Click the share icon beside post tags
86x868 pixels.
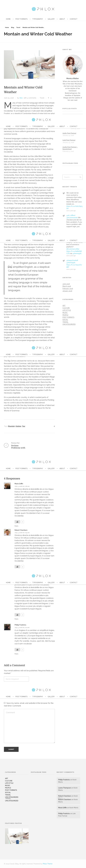coord(54,426)
